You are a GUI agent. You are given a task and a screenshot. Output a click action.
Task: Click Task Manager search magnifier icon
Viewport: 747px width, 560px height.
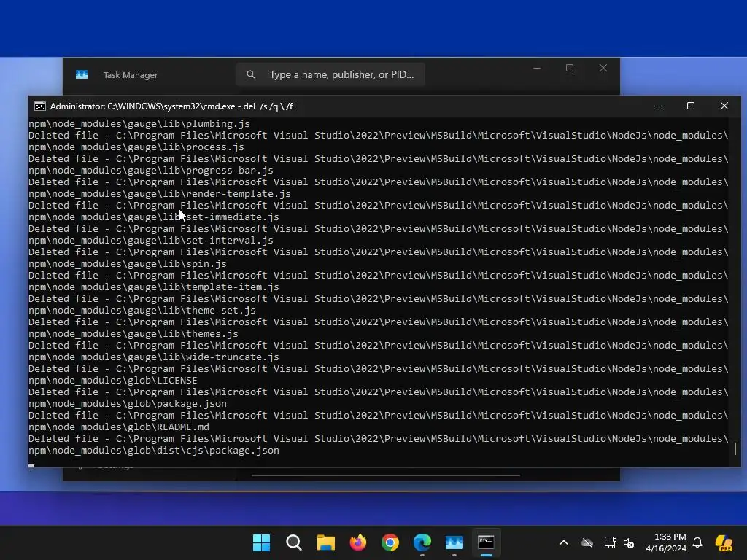[251, 75]
